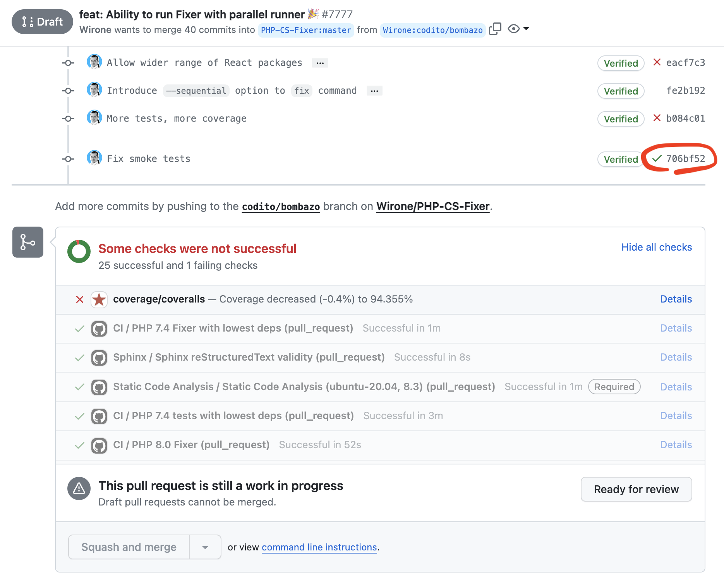The width and height of the screenshot is (724, 588).
Task: Click 'Some checks were not successful' heading
Action: click(x=197, y=249)
